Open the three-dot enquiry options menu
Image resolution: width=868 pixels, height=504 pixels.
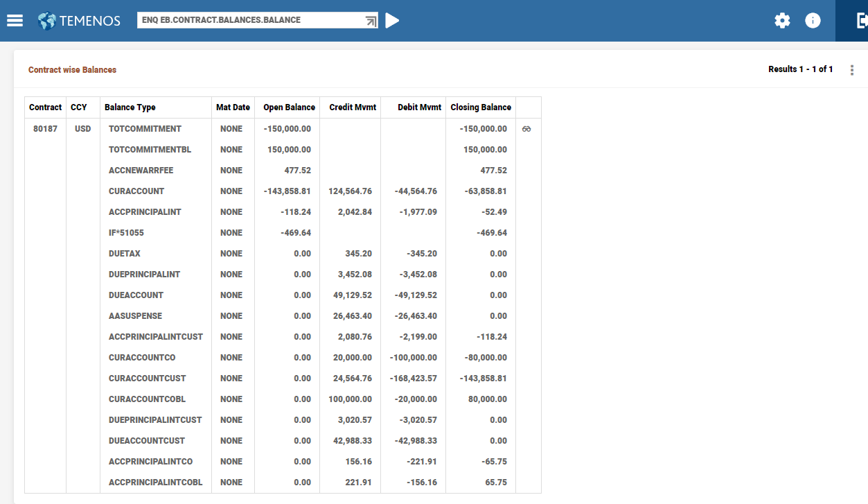pyautogui.click(x=852, y=70)
